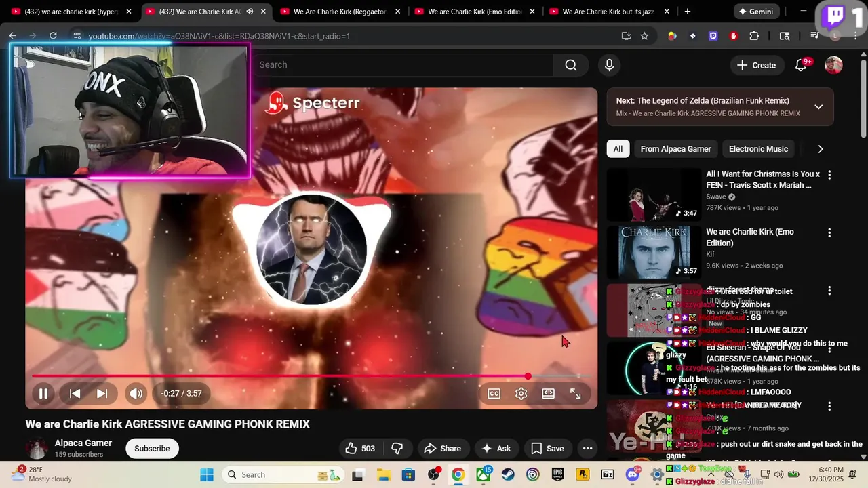Open Alpaca Gamer channel name link
The width and height of the screenshot is (868, 488).
click(83, 443)
